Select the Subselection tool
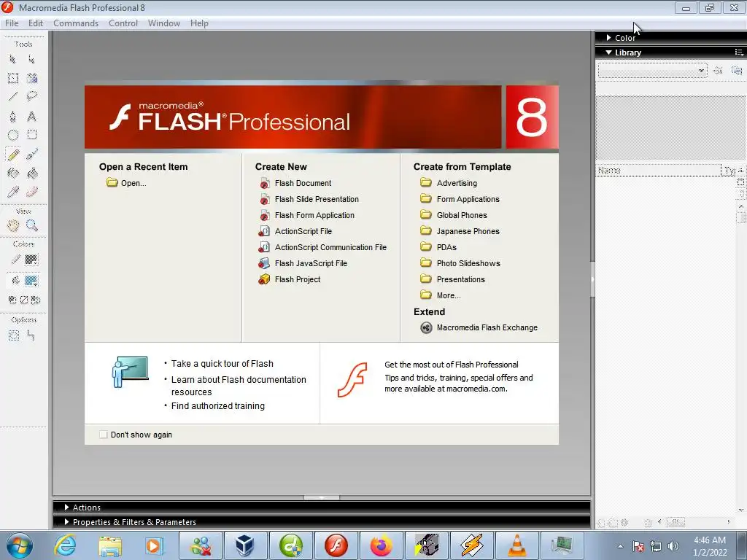The height and width of the screenshot is (560, 747). tap(31, 59)
